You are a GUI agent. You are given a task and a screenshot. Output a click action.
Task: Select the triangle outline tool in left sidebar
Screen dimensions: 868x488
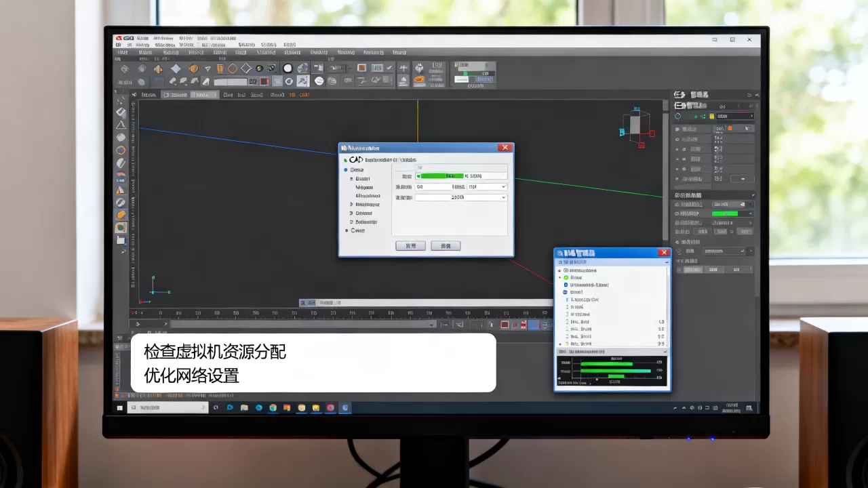[121, 125]
